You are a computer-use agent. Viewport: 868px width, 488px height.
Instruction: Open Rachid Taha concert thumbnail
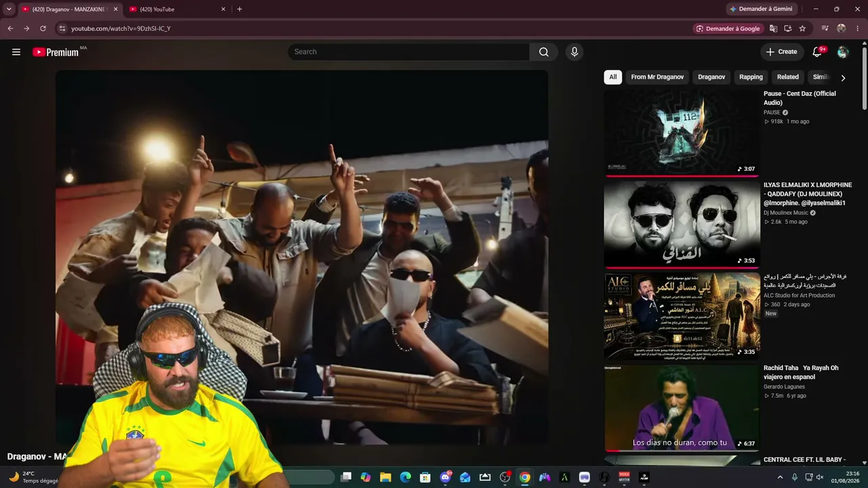click(x=682, y=407)
